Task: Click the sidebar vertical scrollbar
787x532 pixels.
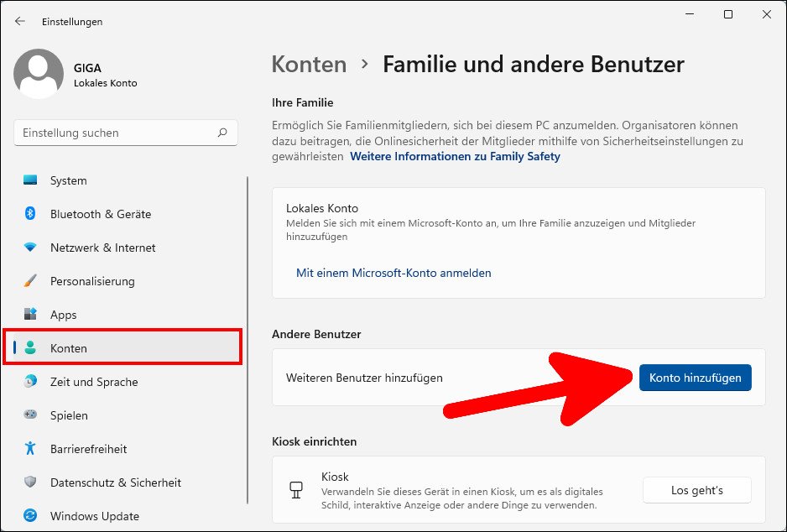Action: [x=248, y=336]
